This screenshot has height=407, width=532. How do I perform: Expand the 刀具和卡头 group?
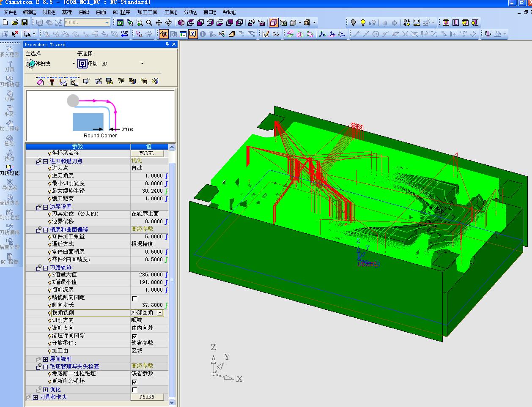(35, 397)
